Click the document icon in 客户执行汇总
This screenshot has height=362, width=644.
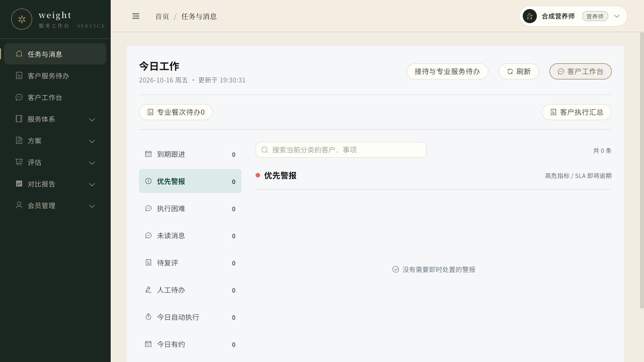tap(553, 112)
